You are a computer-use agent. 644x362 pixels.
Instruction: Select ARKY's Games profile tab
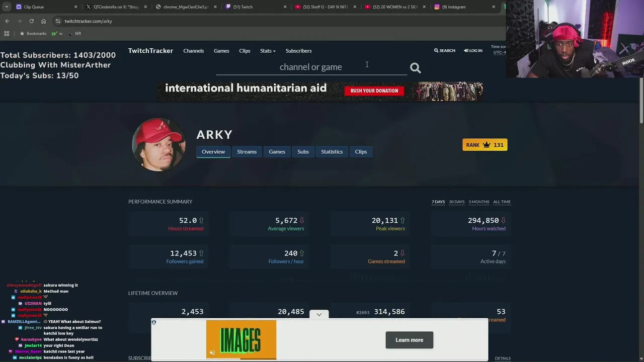click(277, 151)
